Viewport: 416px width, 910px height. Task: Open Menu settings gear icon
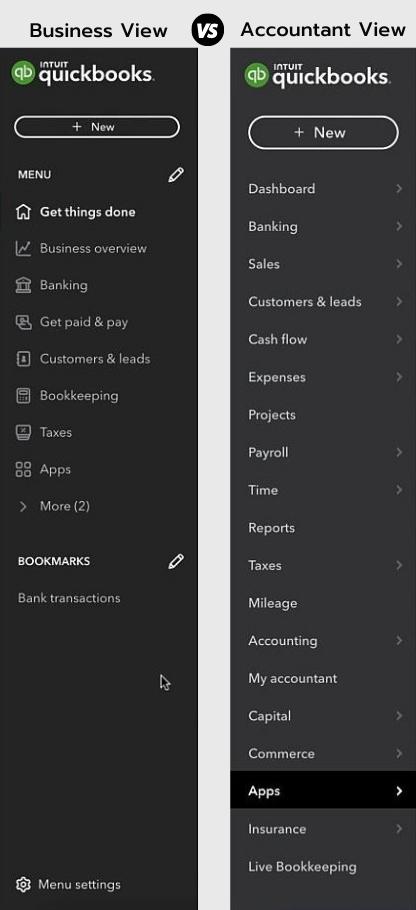[23, 884]
